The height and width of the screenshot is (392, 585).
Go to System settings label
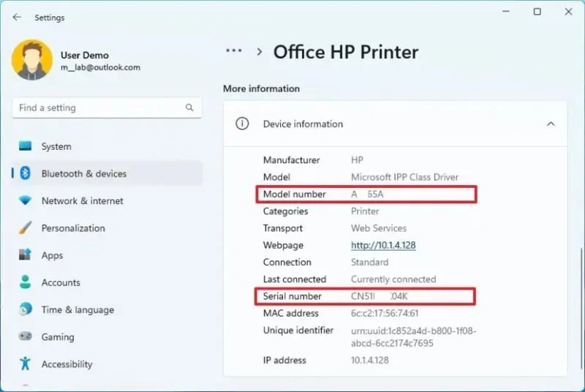coord(56,146)
